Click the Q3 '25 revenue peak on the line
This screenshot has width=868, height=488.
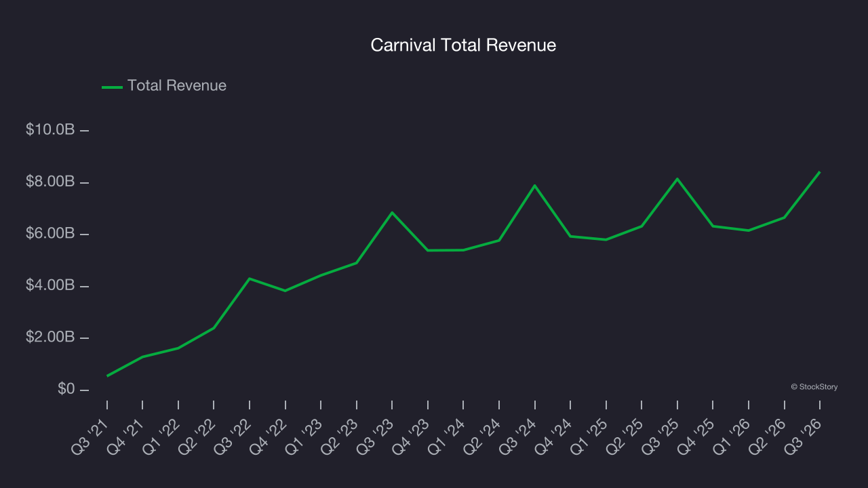677,179
